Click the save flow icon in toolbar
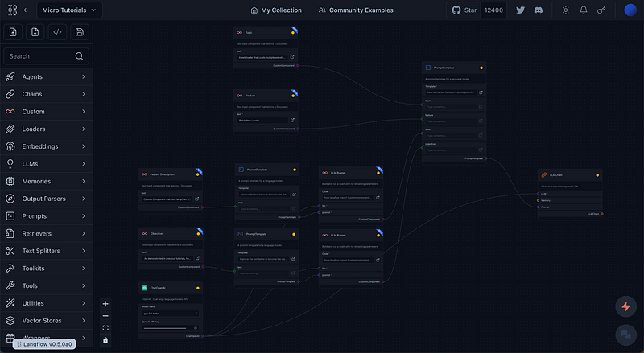Image resolution: width=644 pixels, height=353 pixels. coord(80,32)
